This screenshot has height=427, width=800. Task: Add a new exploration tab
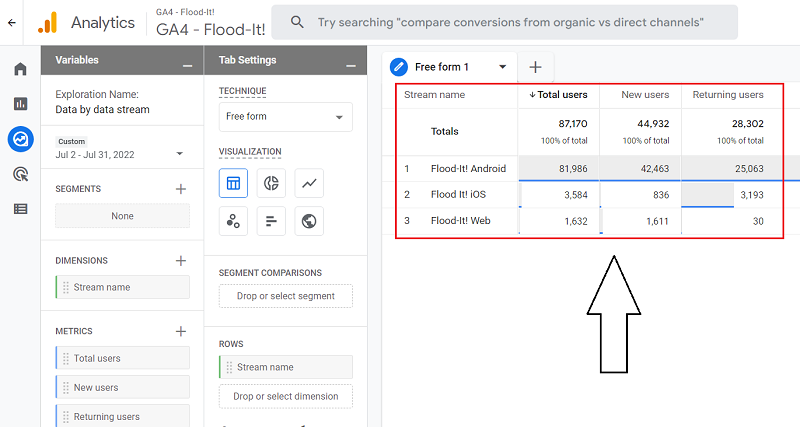[x=535, y=67]
